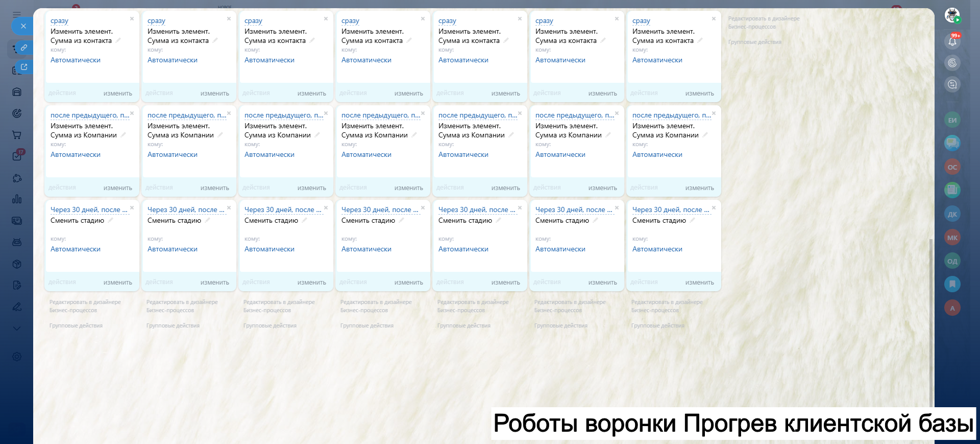Open Tasks with the 17 badge
This screenshot has height=444, width=980.
point(17,155)
